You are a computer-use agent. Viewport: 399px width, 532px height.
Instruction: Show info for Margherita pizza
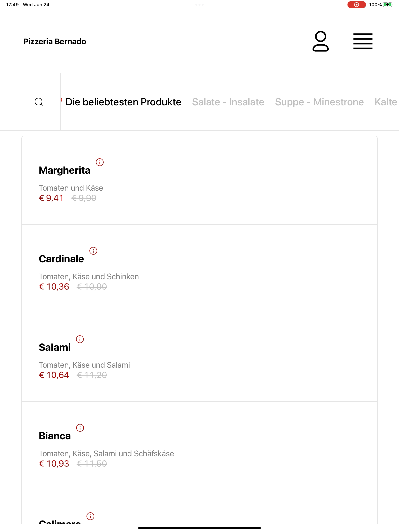[100, 162]
